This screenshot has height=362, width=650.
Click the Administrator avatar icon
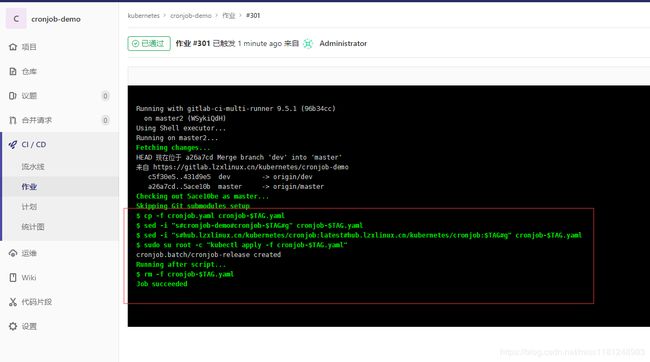(x=308, y=44)
